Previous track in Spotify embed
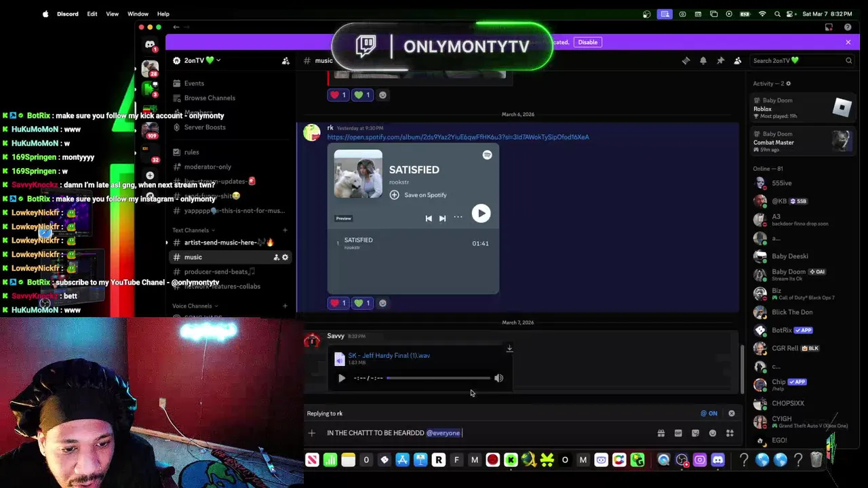This screenshot has width=868, height=488. [429, 218]
